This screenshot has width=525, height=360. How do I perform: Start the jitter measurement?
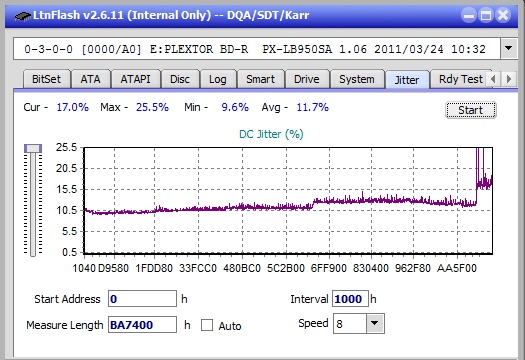(x=471, y=110)
